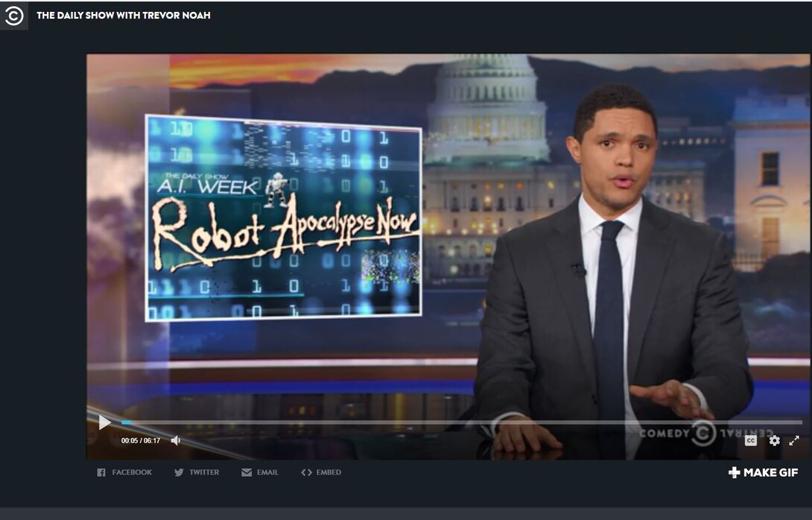812x520 pixels.
Task: Seek along the video progress bar
Action: (461, 422)
